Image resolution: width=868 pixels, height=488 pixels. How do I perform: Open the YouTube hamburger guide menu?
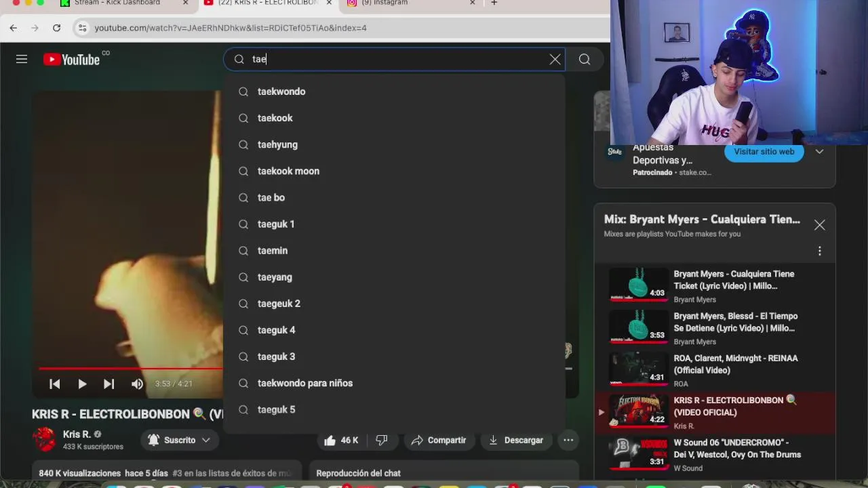coord(22,60)
